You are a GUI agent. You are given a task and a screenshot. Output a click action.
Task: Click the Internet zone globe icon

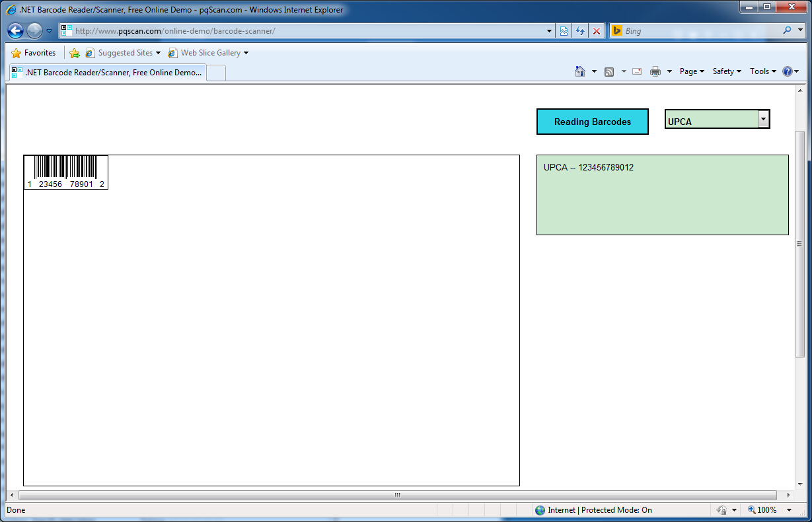click(x=540, y=510)
